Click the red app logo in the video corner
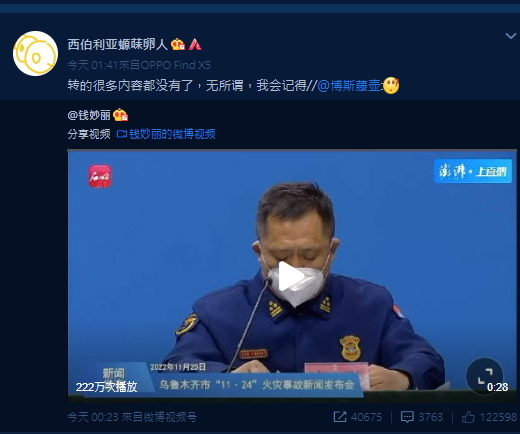Viewport: 520px width, 434px height. click(100, 176)
